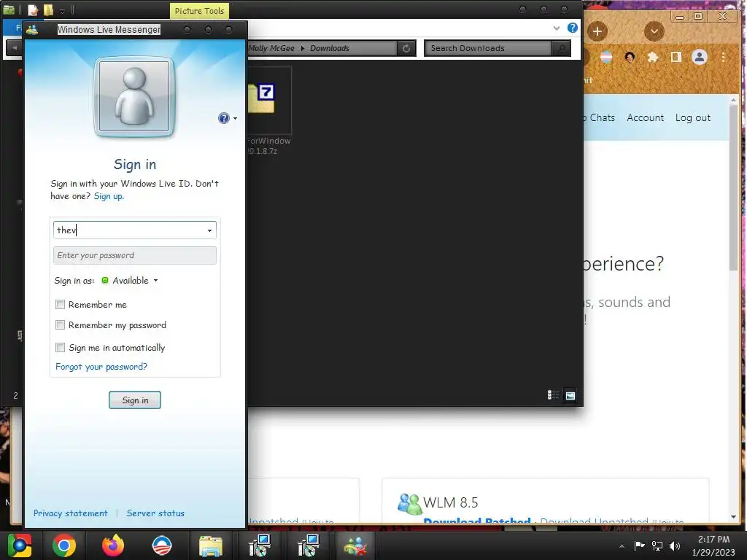Click the back arrow in Explorer
This screenshot has height=560, width=747.
[x=14, y=47]
